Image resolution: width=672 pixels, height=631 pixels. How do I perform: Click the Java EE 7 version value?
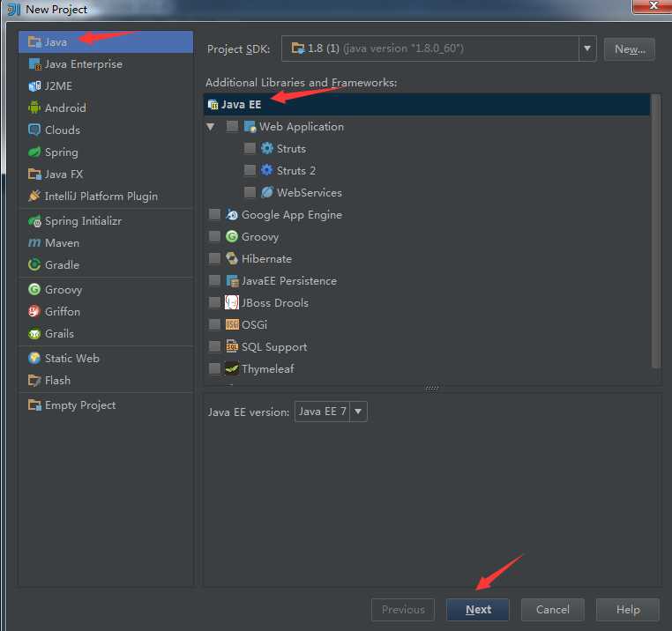tap(322, 412)
